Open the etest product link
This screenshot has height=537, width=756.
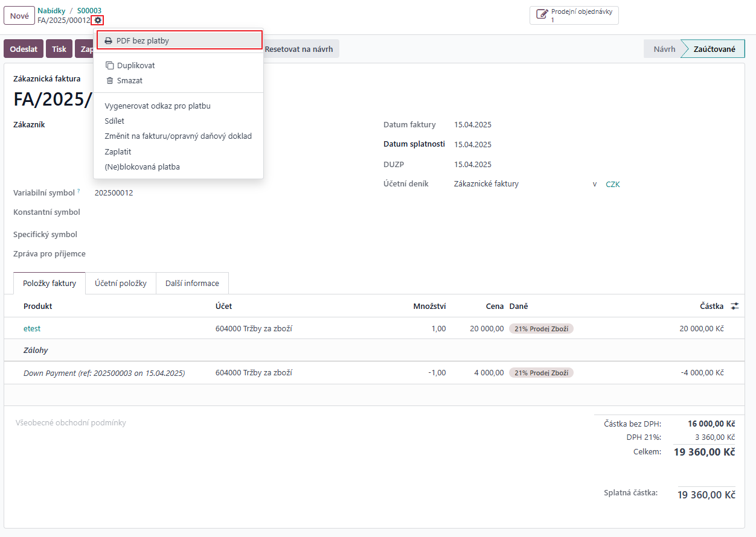pyautogui.click(x=32, y=329)
